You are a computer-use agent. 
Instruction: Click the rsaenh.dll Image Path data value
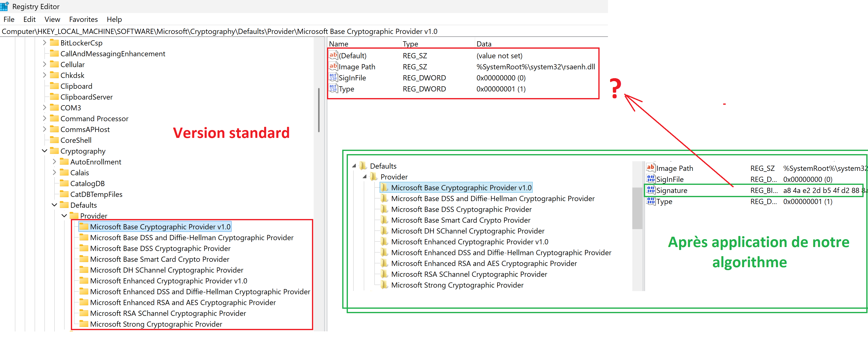pyautogui.click(x=535, y=67)
